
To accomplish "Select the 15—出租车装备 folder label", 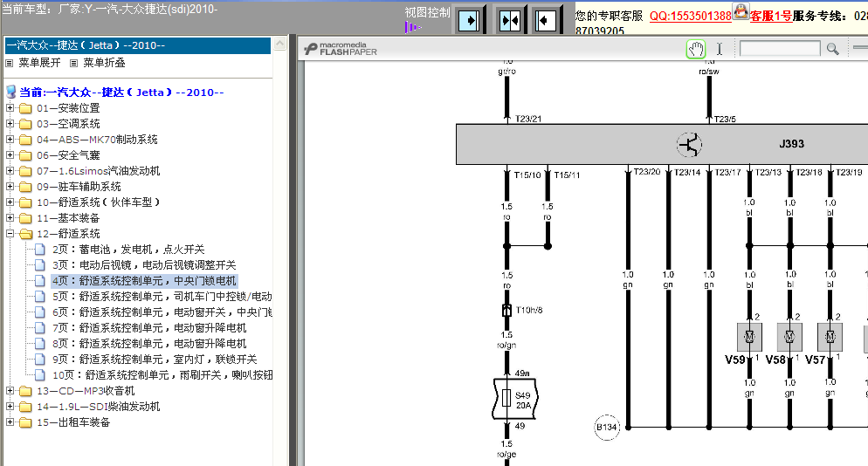I will click(x=73, y=423).
